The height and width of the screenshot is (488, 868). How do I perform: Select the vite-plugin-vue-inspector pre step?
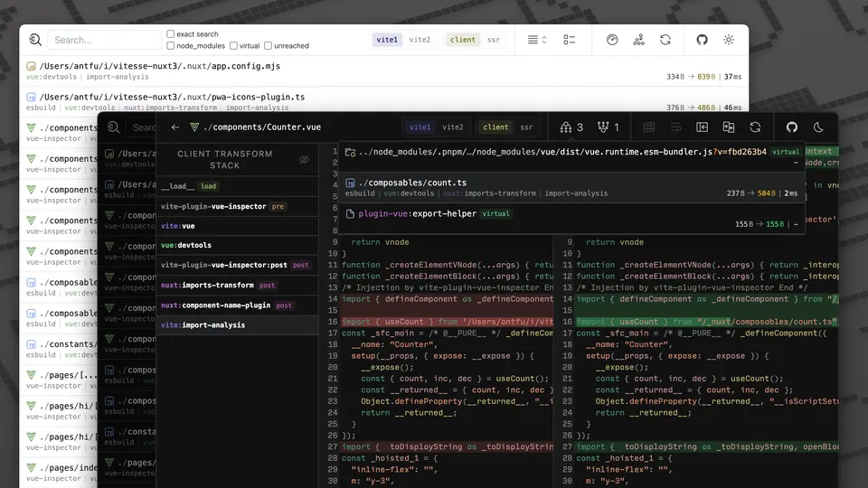238,206
